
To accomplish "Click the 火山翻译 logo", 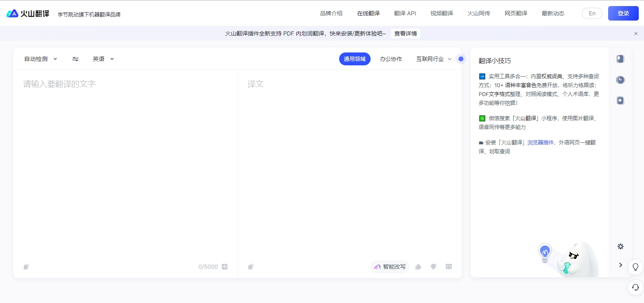I will tap(28, 13).
